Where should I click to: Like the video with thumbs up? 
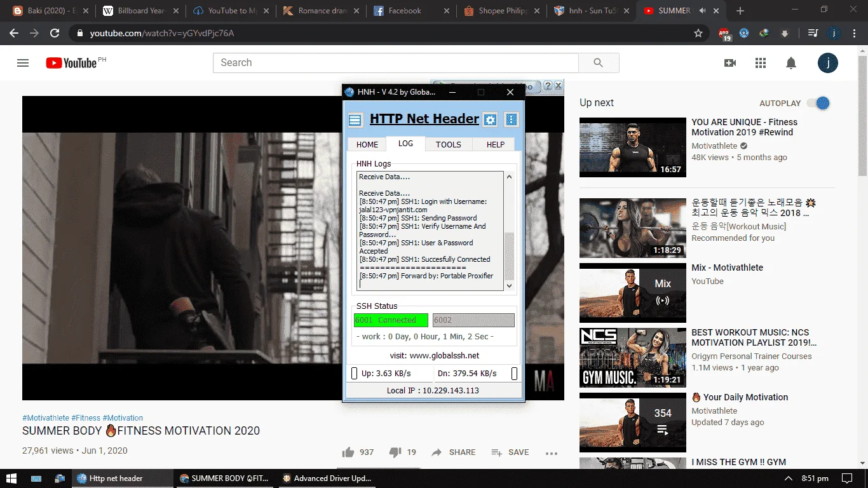pyautogui.click(x=348, y=452)
